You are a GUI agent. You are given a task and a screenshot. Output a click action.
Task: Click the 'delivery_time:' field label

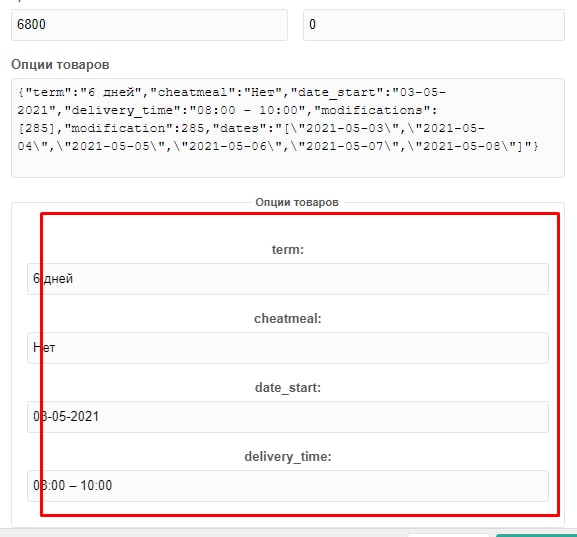pyautogui.click(x=288, y=456)
